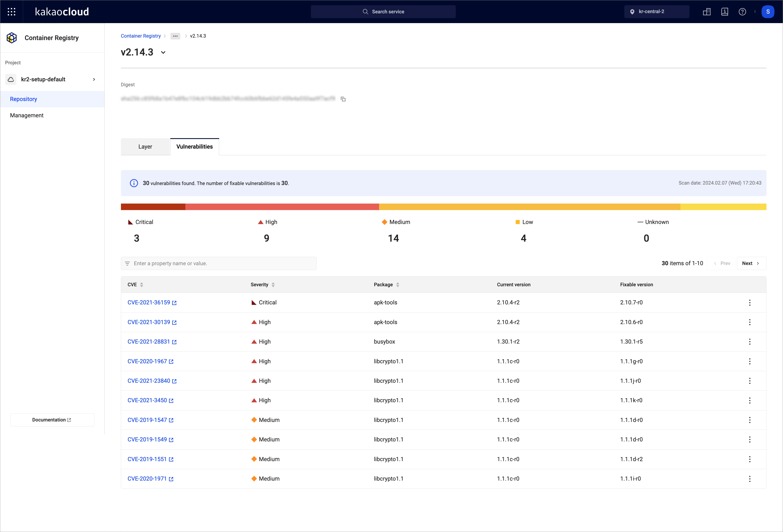Sort table by Package column
This screenshot has width=783, height=532.
pos(398,285)
